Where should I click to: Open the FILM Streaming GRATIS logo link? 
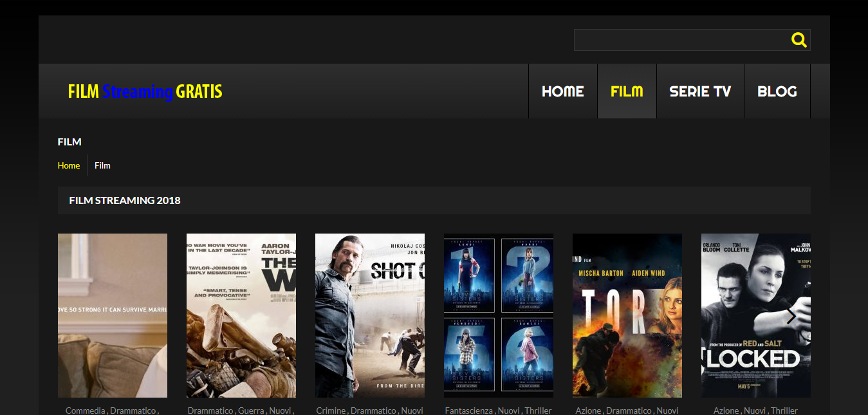pos(145,91)
